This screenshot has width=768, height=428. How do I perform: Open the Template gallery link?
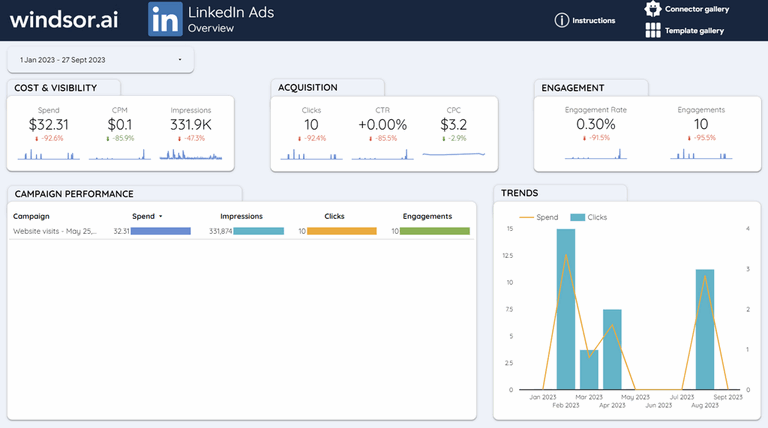pos(694,30)
